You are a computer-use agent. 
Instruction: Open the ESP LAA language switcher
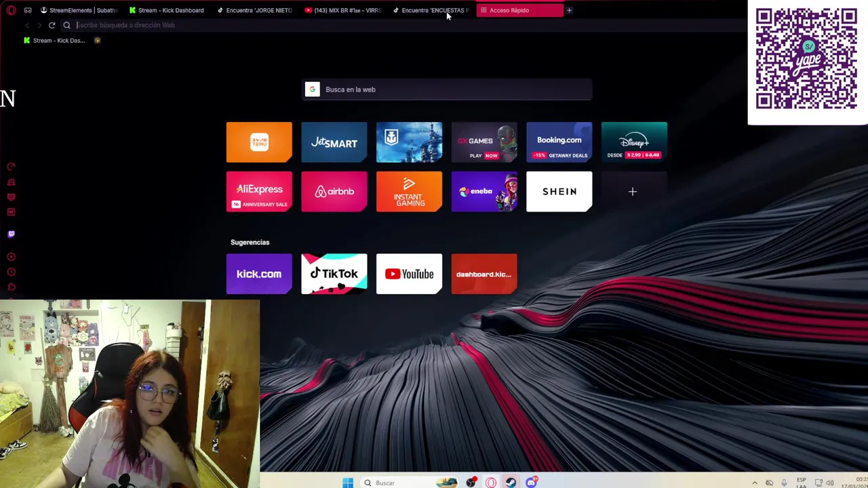tap(802, 483)
